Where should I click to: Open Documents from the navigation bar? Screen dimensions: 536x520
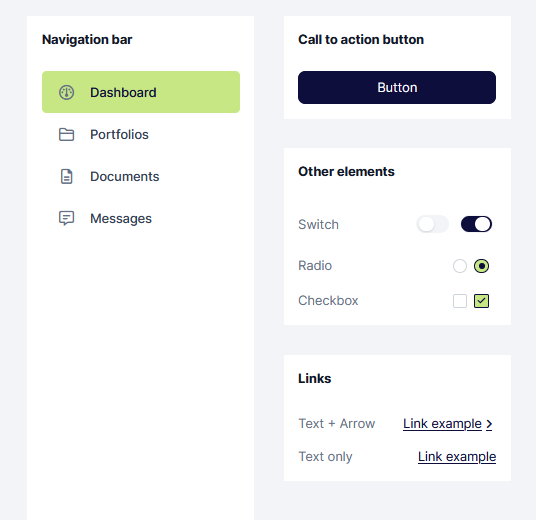(x=141, y=176)
